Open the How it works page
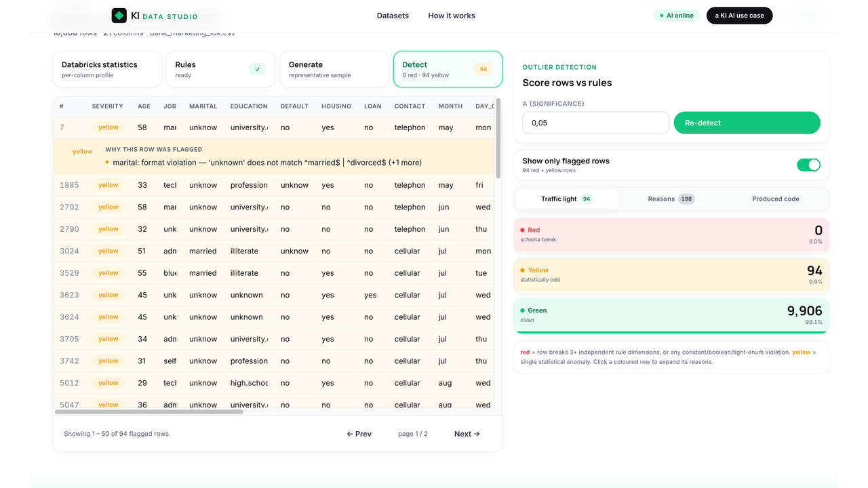 [452, 16]
